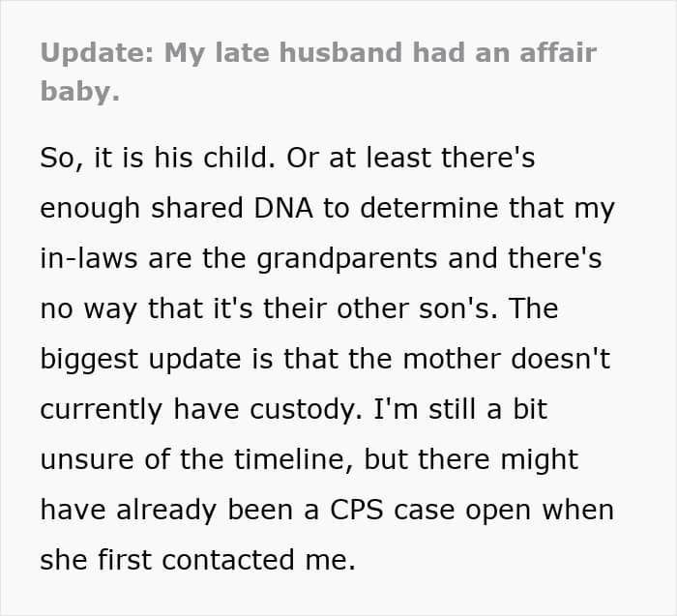The width and height of the screenshot is (677, 616).
Task: Click the word "in-laws" in the body
Action: 89,258
